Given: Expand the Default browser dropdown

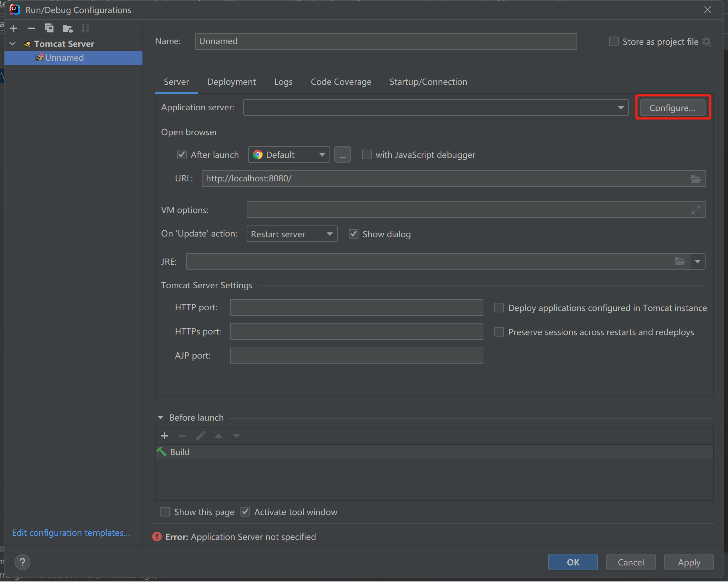Looking at the screenshot, I should click(322, 155).
